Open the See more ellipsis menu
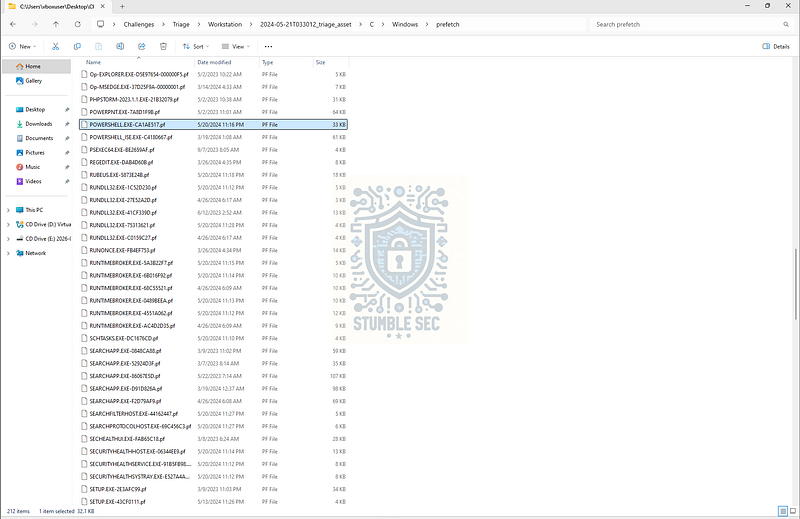Image resolution: width=800 pixels, height=519 pixels. [x=268, y=46]
